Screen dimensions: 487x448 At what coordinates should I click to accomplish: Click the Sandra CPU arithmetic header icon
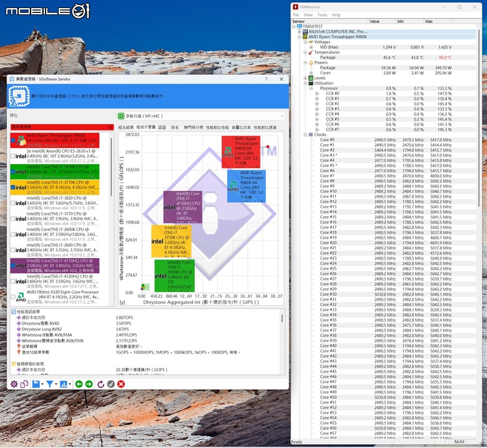(x=19, y=96)
